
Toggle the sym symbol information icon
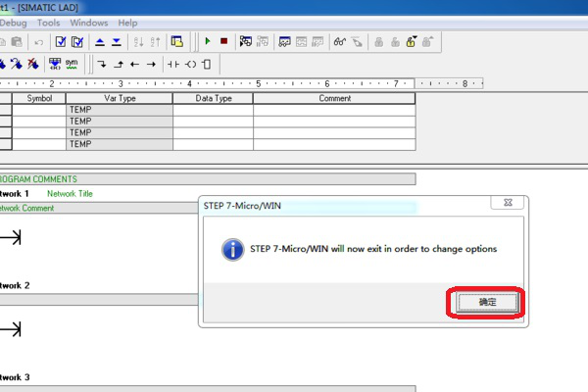pyautogui.click(x=72, y=64)
